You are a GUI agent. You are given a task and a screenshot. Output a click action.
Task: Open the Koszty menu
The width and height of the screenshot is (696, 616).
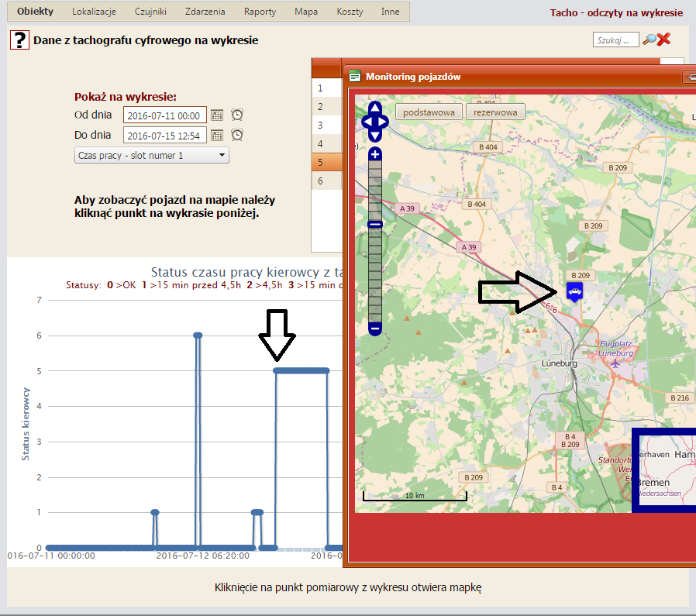click(x=350, y=12)
